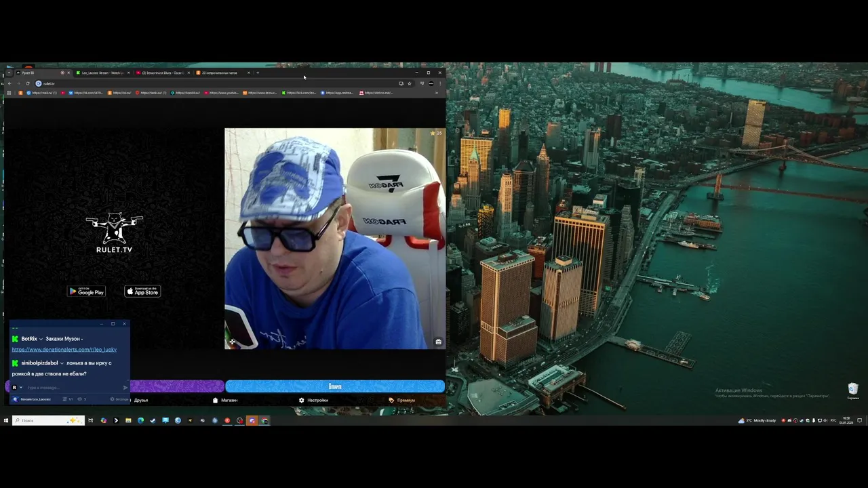Screen dimensions: 868x488
Task: Open the weather widget '3°C Mostly cloudy'
Action: 757,420
